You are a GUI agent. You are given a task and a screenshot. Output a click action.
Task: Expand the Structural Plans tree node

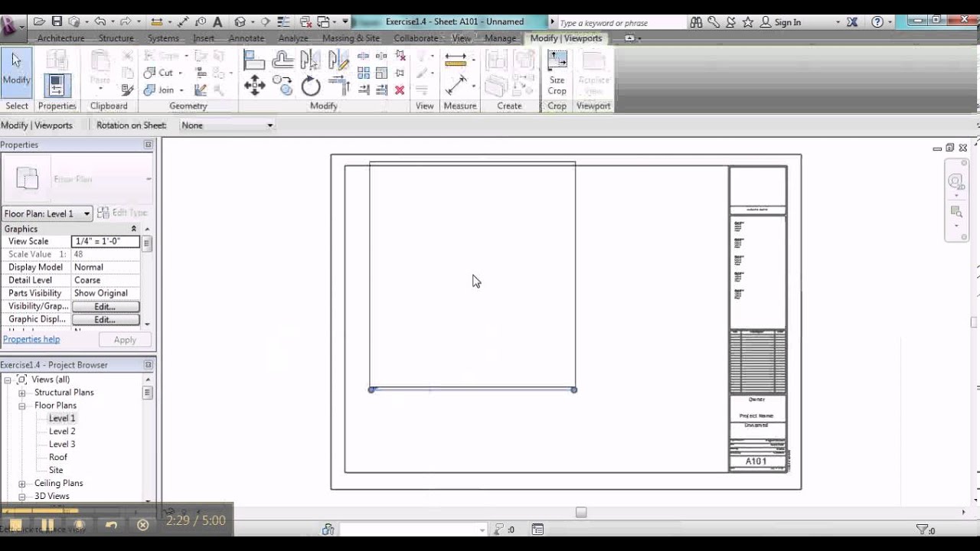tap(22, 393)
